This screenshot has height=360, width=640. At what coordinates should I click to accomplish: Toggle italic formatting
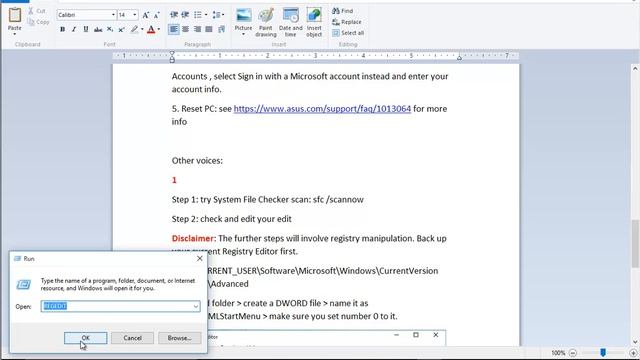coord(74,29)
